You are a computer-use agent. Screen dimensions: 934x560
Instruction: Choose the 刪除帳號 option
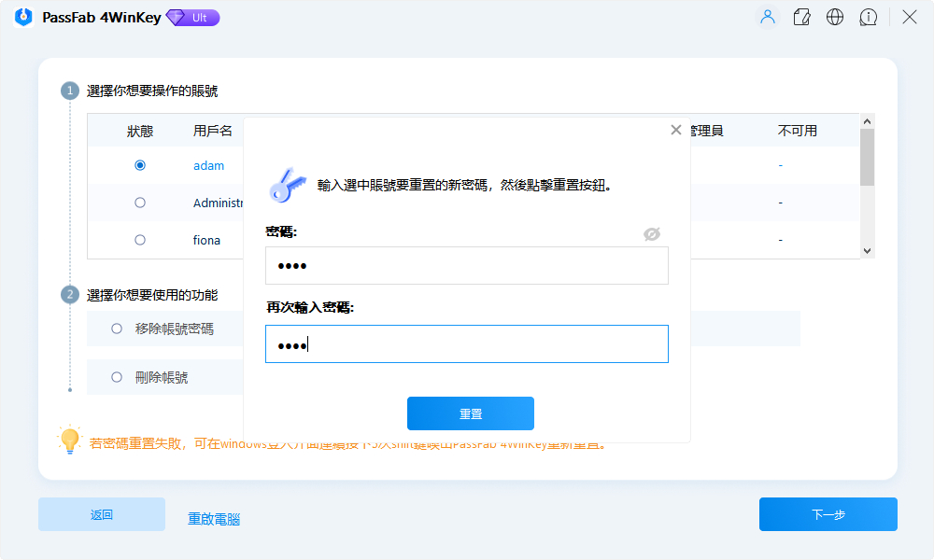pos(117,377)
